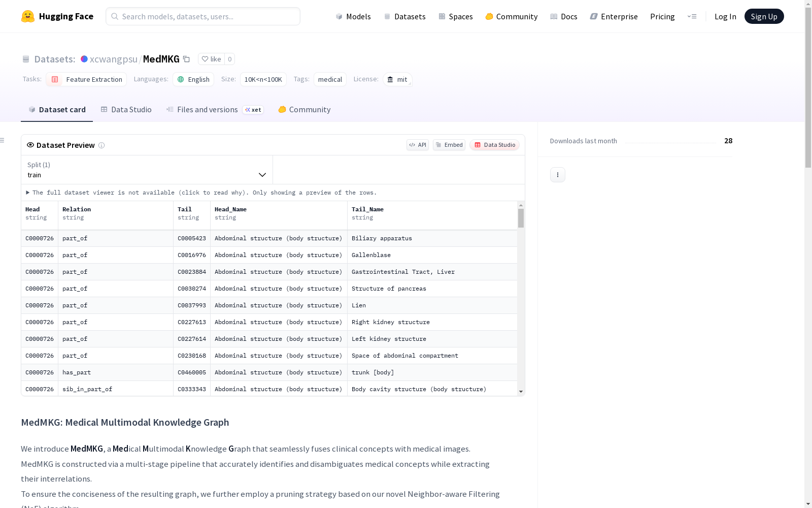Select the 'Right kidney structure' cell
Screen dimensions: 812x508
432,322
